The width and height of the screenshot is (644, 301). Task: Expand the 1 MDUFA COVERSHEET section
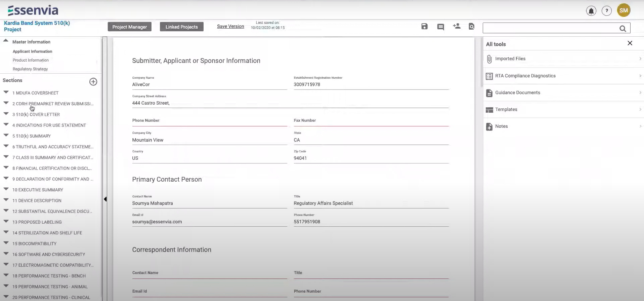pyautogui.click(x=6, y=92)
